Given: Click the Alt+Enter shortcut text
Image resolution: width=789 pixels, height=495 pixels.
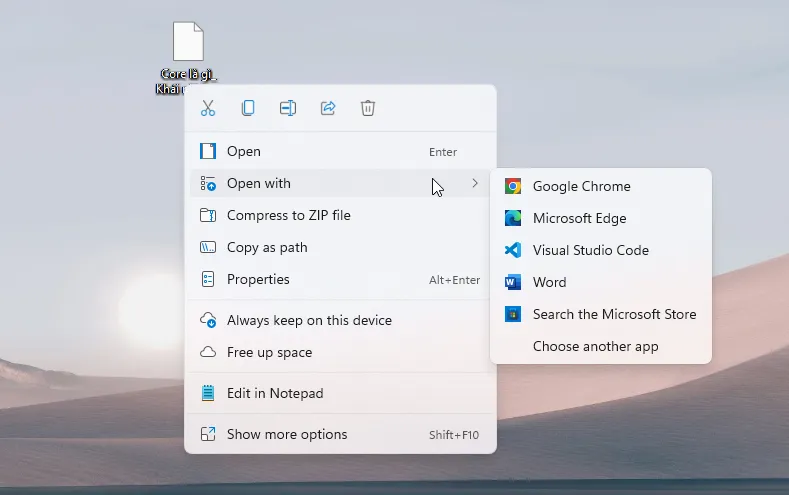Looking at the screenshot, I should click(454, 280).
